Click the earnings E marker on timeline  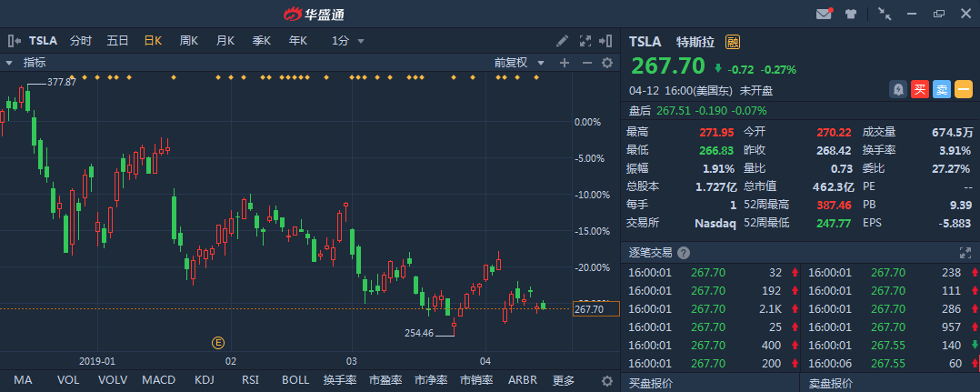coord(217,342)
